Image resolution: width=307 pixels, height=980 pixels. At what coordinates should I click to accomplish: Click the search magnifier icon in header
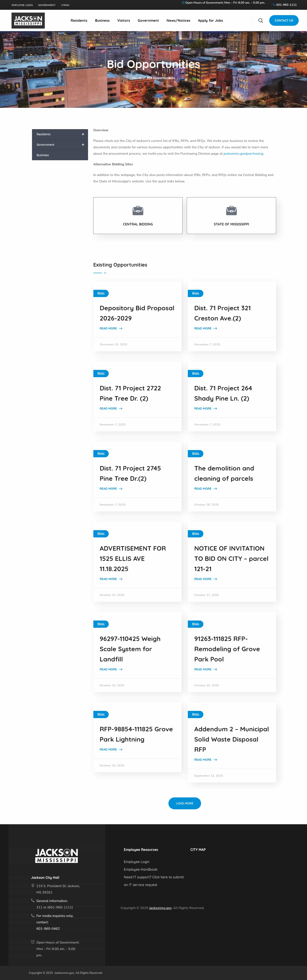261,20
